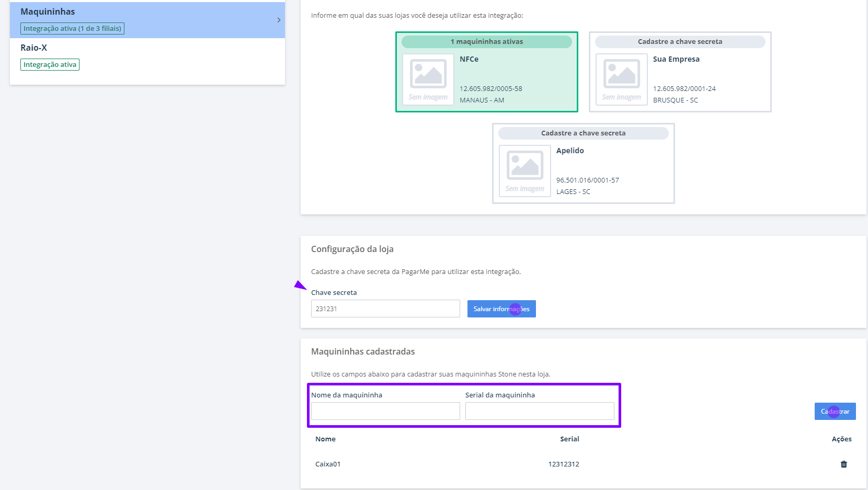Click the green '1 maquininhas ativas' status pill
This screenshot has width=868, height=490.
pyautogui.click(x=486, y=41)
